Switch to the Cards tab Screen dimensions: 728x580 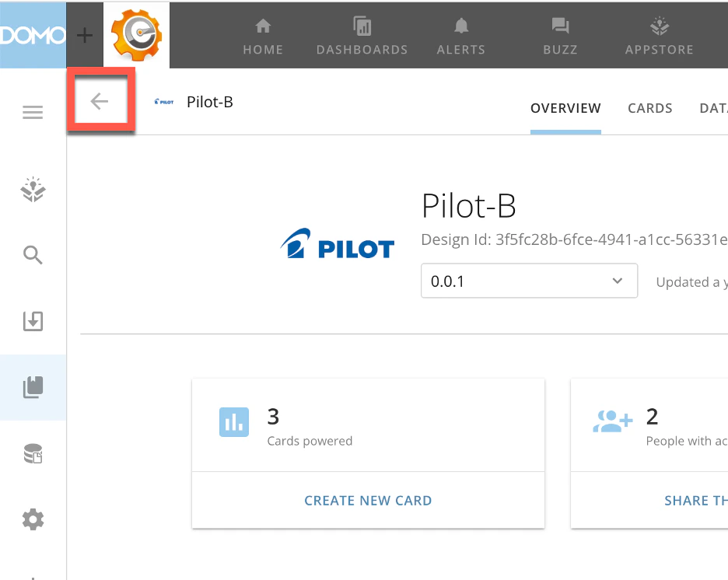coord(650,108)
